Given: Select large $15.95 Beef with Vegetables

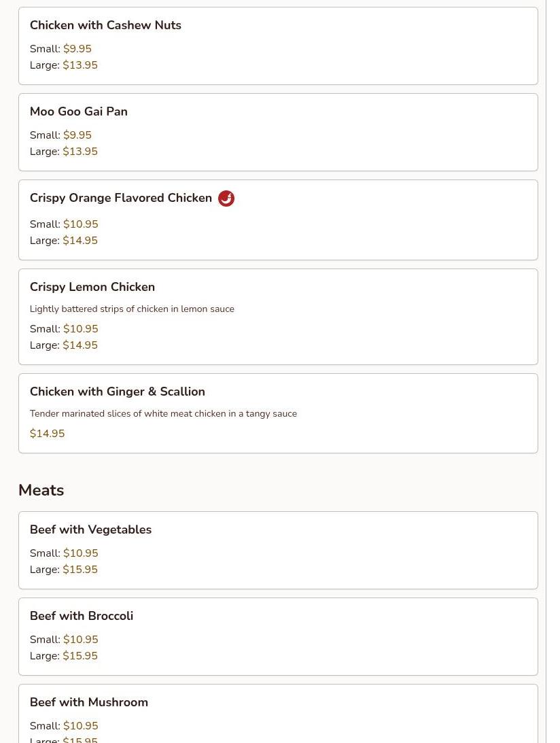Looking at the screenshot, I should [63, 569].
